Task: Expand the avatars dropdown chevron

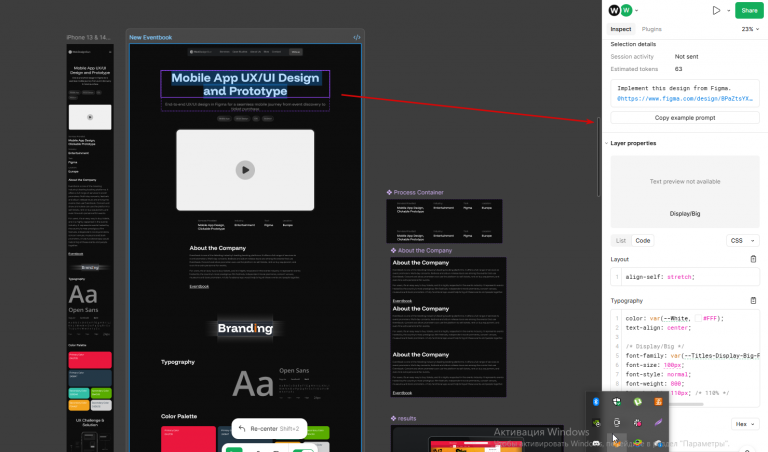Action: tap(637, 11)
